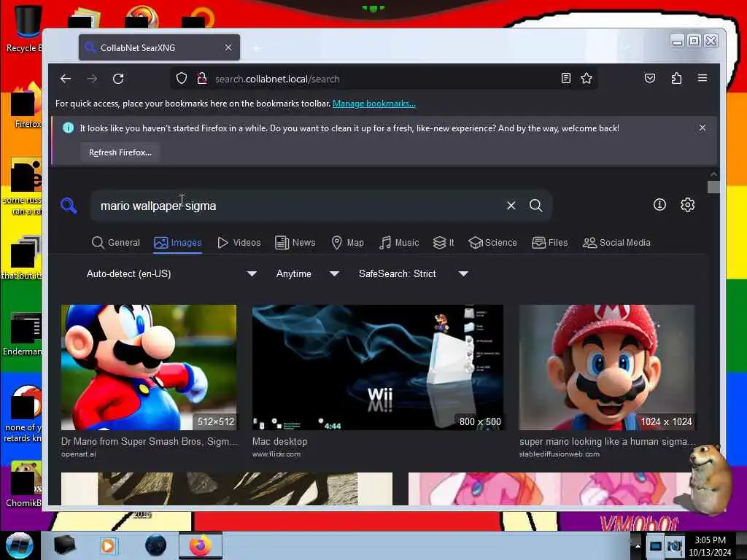The width and height of the screenshot is (747, 560).
Task: Open the Mac desktop Wii image result
Action: [x=377, y=367]
